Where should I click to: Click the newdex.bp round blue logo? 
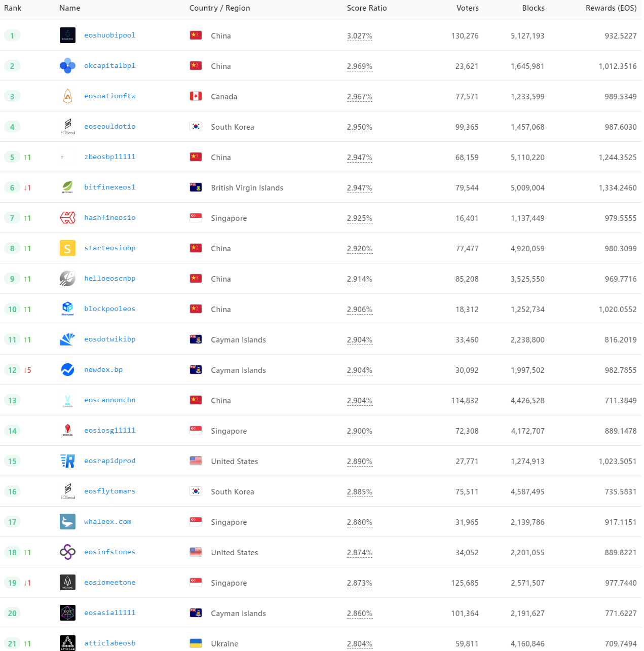67,370
